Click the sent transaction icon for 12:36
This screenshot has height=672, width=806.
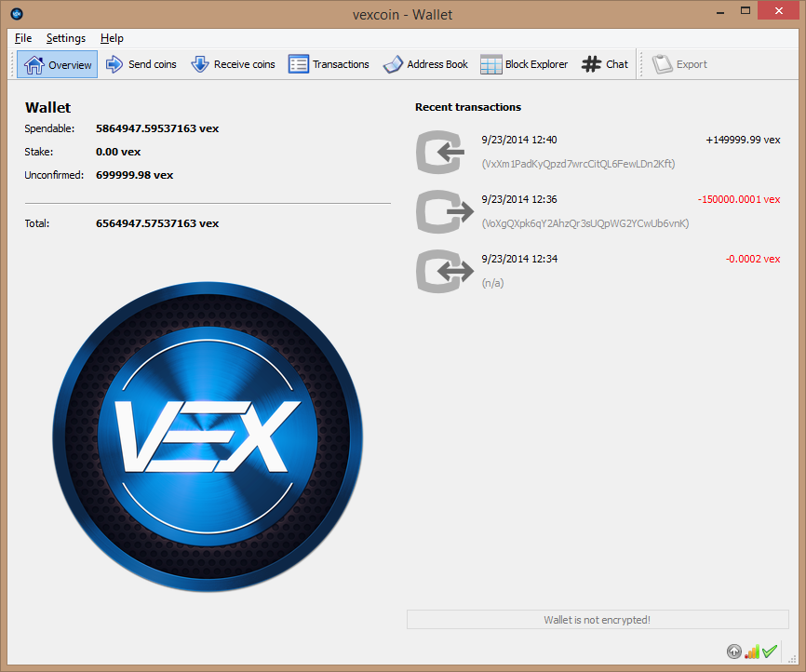(x=444, y=212)
